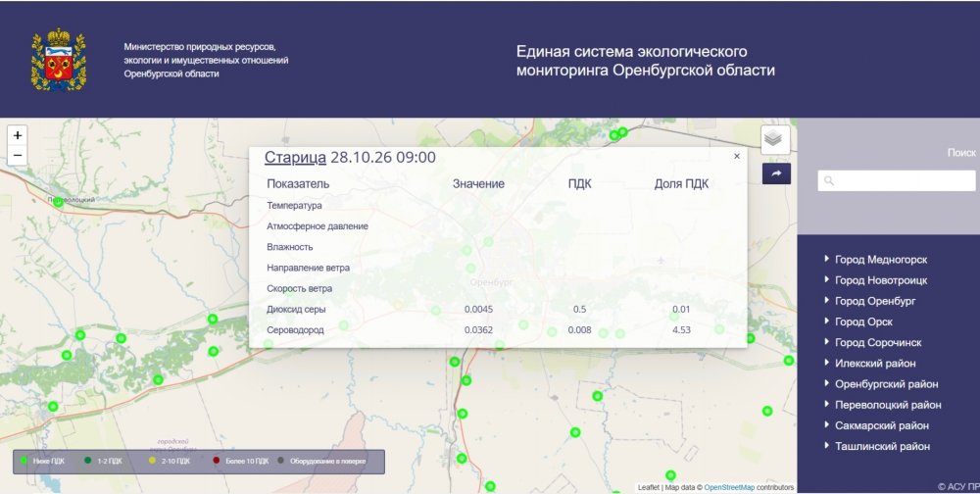
Task: Expand the Ташлинский район arrow
Action: [x=827, y=445]
